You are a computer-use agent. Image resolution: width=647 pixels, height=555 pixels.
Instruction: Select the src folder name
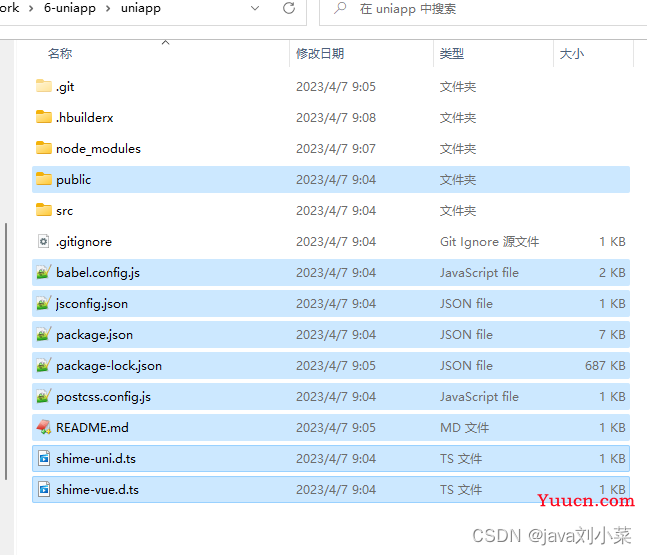pyautogui.click(x=64, y=210)
